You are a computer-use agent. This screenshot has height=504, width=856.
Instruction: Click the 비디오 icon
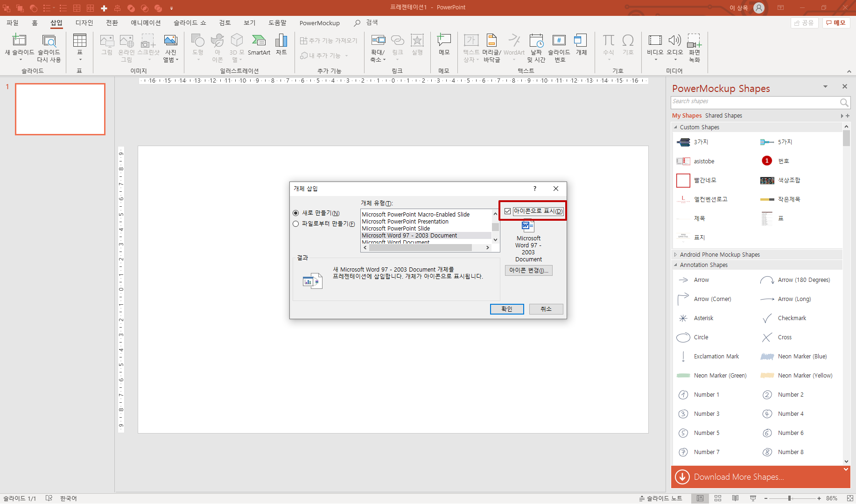(655, 41)
